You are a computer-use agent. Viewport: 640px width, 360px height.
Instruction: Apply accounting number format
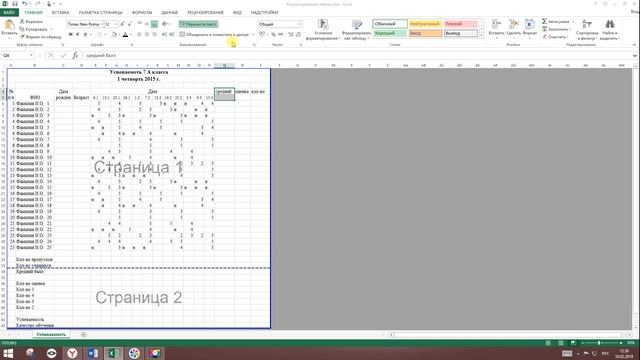pyautogui.click(x=263, y=34)
